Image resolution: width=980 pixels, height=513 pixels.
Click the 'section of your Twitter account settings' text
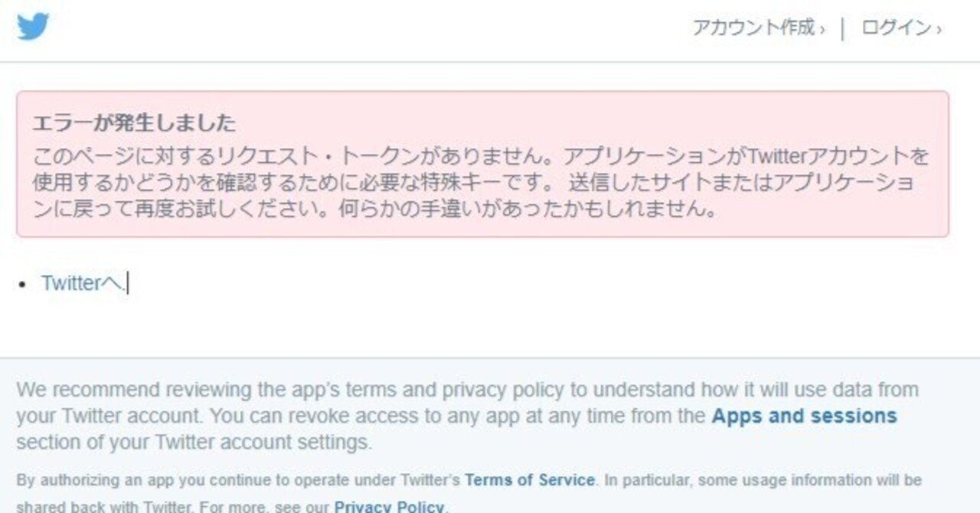pos(194,443)
